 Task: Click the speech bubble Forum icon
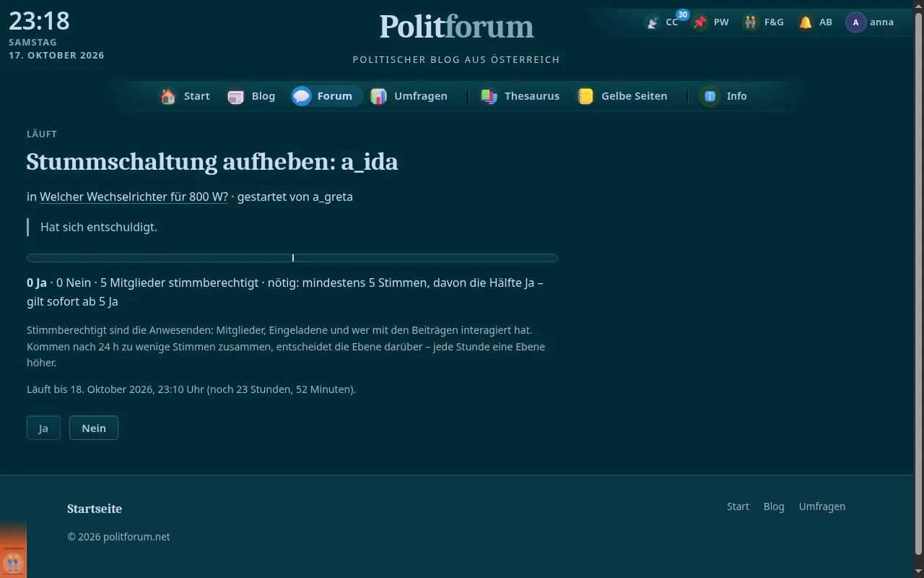[302, 96]
